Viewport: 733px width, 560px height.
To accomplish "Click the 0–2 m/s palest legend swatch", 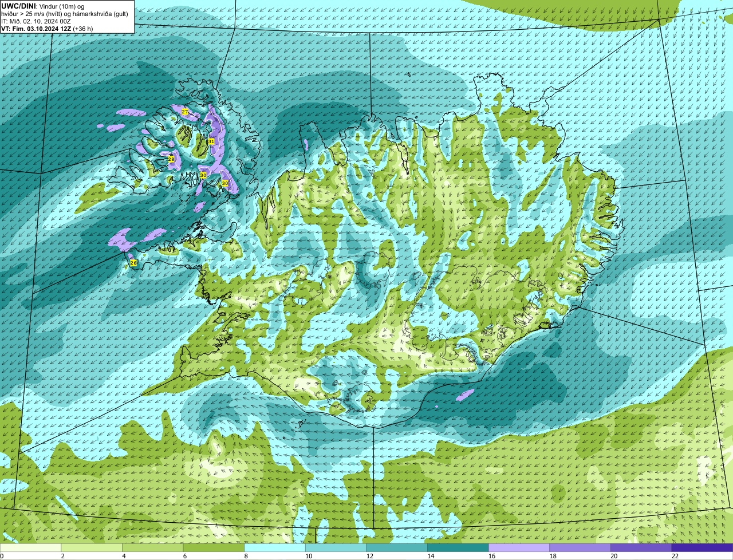I will [x=30, y=547].
